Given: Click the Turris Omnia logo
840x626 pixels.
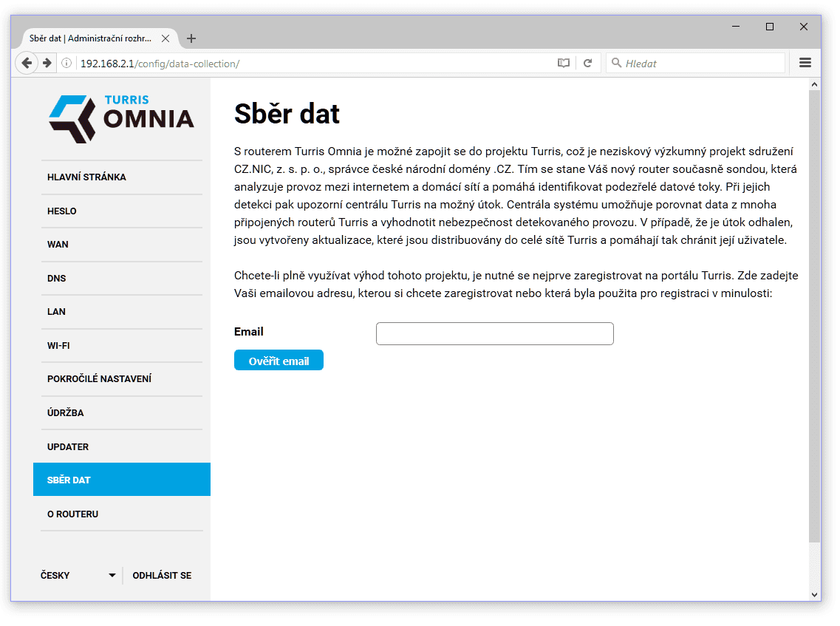Looking at the screenshot, I should [121, 118].
